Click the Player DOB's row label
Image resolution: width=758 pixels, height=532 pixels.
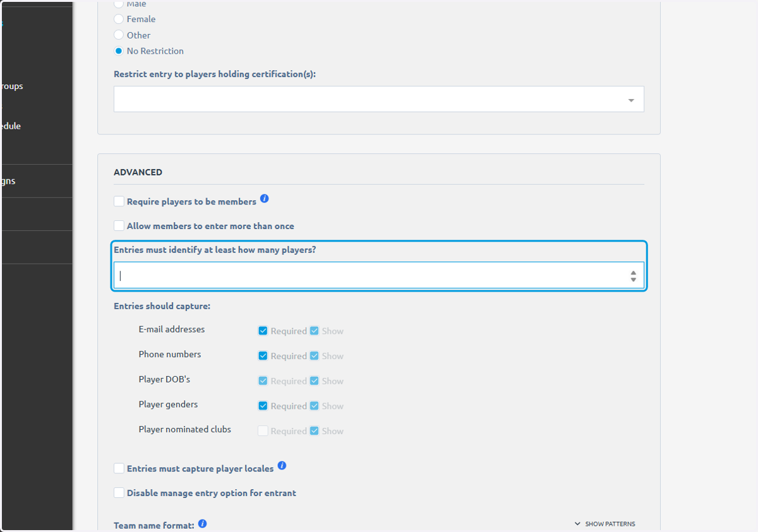click(164, 379)
